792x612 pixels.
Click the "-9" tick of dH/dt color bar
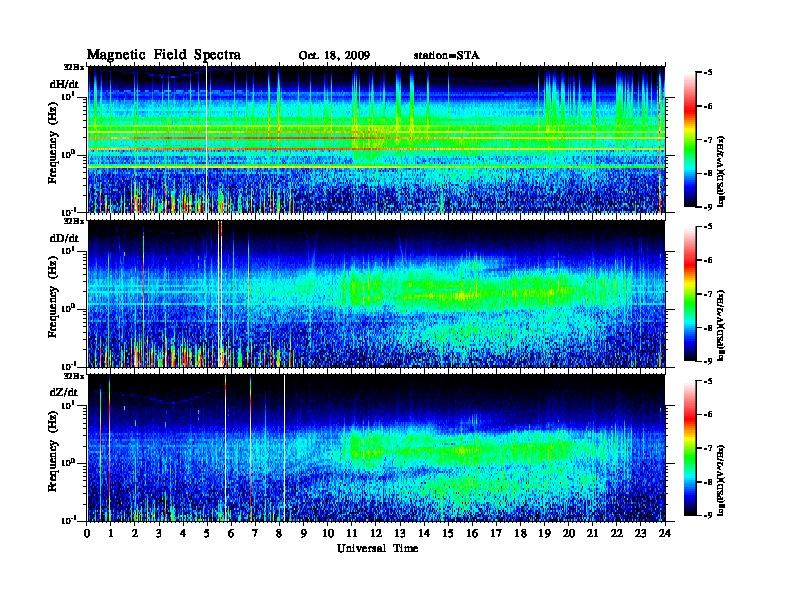[707, 207]
